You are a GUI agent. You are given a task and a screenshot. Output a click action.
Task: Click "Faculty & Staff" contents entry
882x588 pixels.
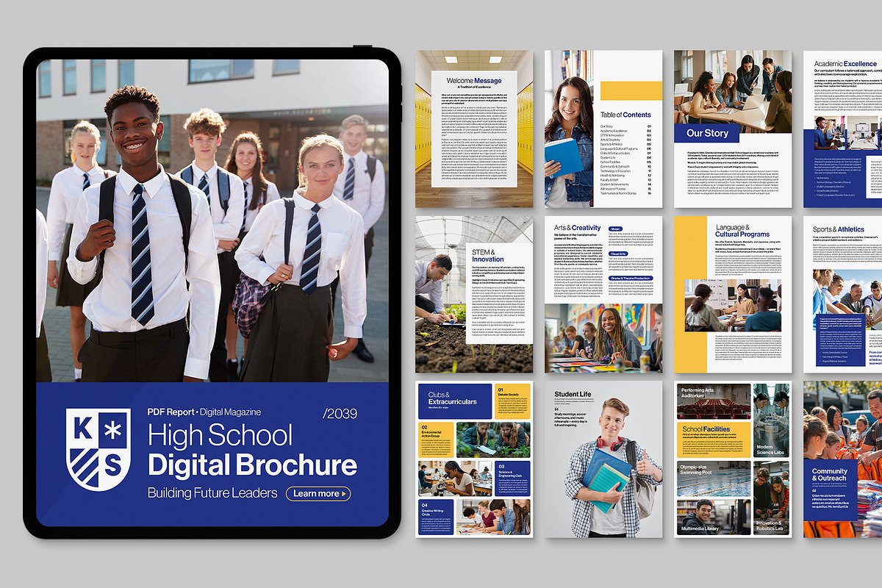(609, 180)
